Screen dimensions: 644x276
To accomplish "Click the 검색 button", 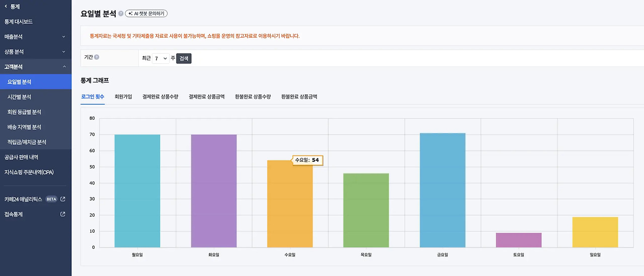I will [x=184, y=59].
